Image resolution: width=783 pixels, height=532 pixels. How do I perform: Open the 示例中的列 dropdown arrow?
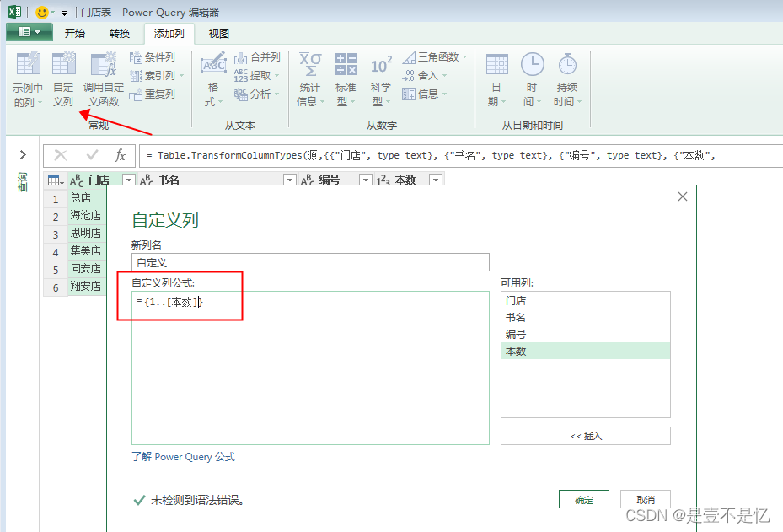(40, 102)
